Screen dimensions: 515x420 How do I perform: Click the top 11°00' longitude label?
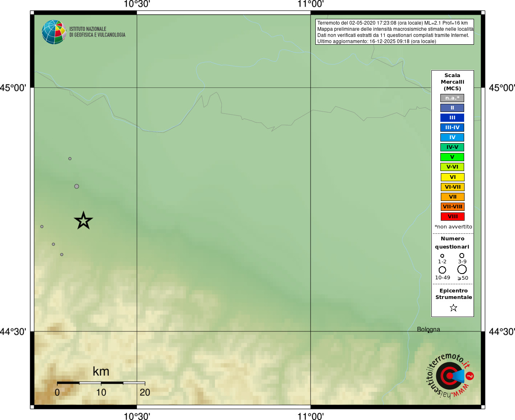click(310, 4)
